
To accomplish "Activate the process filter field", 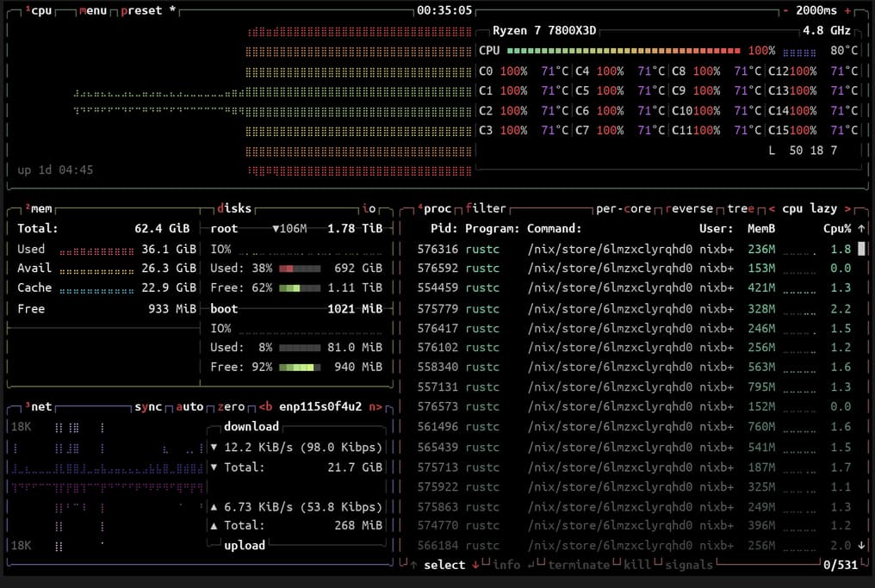I will pyautogui.click(x=486, y=208).
